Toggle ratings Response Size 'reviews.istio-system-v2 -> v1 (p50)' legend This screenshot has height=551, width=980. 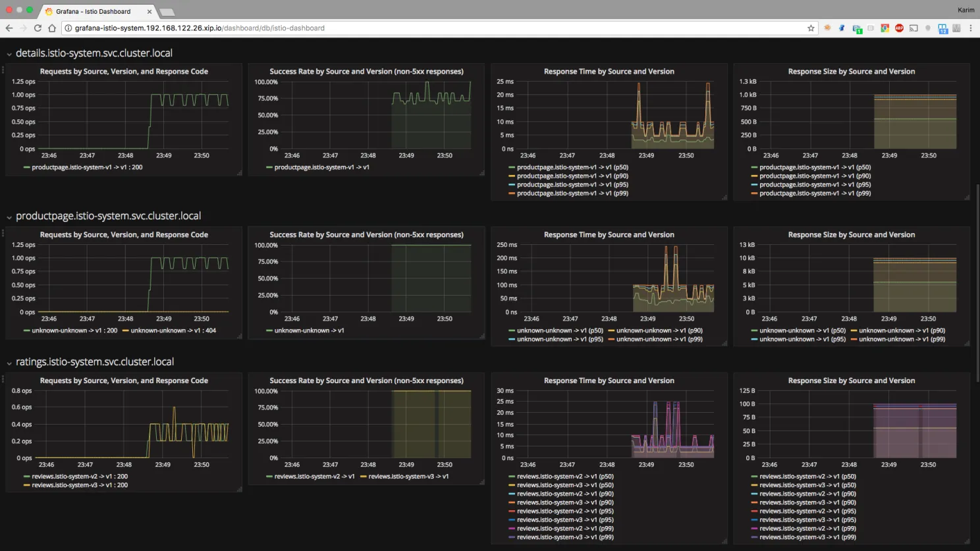tap(808, 477)
